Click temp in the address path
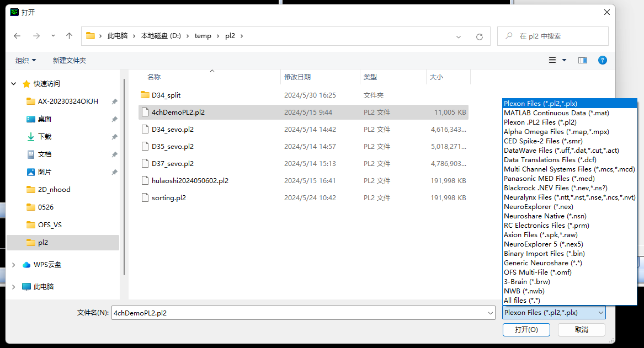 click(203, 36)
